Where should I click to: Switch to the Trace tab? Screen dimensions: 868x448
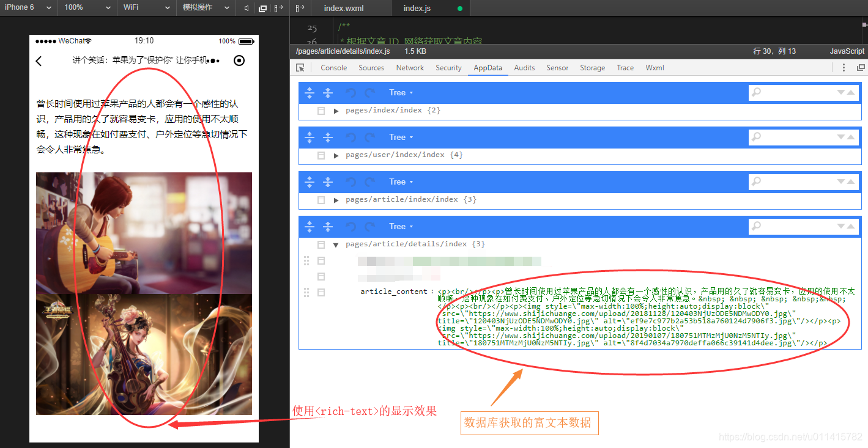click(625, 68)
